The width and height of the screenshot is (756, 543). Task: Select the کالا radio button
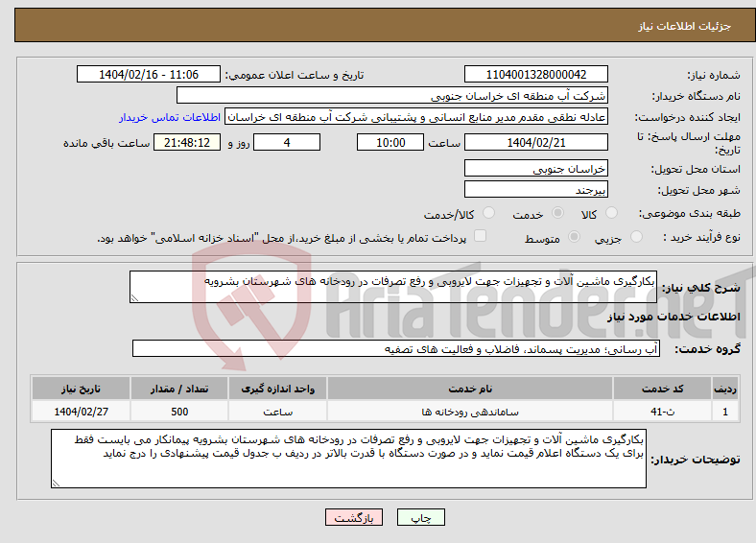coord(611,213)
